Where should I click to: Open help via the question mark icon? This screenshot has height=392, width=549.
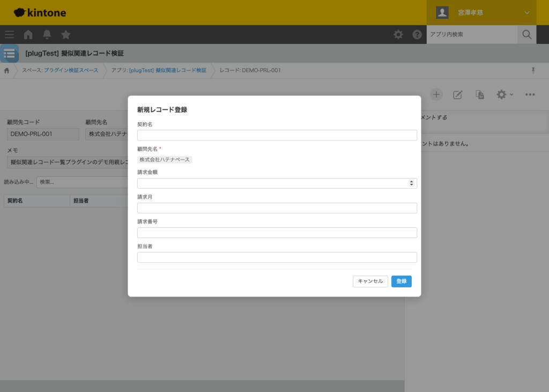pyautogui.click(x=417, y=34)
